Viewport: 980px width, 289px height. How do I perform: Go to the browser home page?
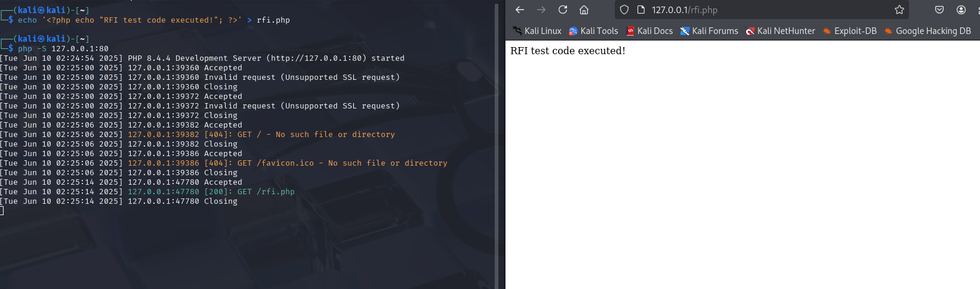coord(584,10)
